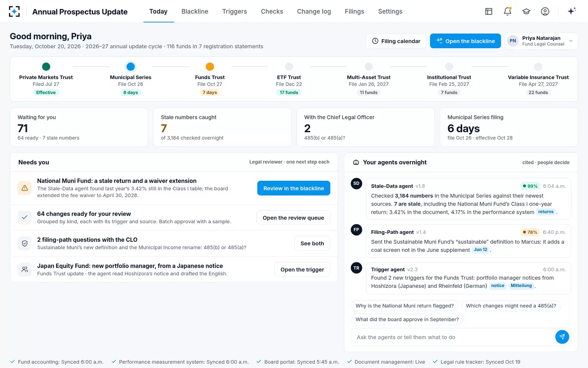Click the checkmark icon beside 64 changes ready
588x368 pixels.
tap(24, 218)
